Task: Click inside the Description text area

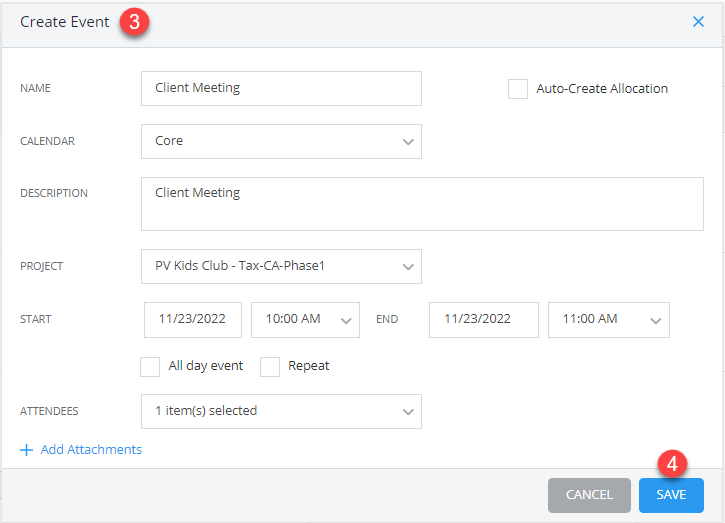Action: pyautogui.click(x=422, y=204)
